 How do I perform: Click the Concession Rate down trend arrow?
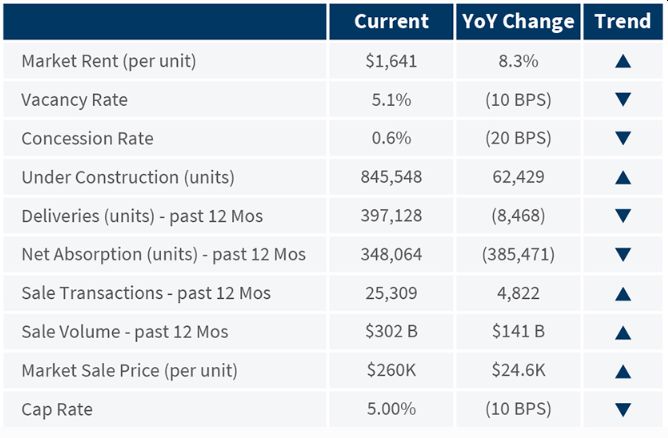tap(624, 139)
